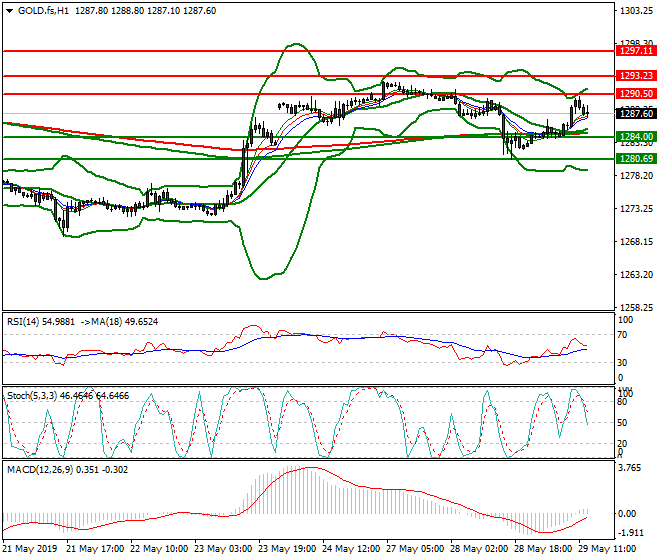Click the 22 May 10:00 time axis label
The width and height of the screenshot is (660, 560).
pyautogui.click(x=159, y=549)
